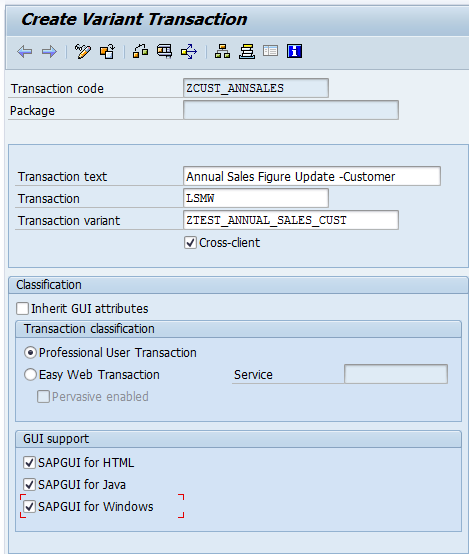Click the GUI support group title
The height and width of the screenshot is (554, 469).
(56, 439)
